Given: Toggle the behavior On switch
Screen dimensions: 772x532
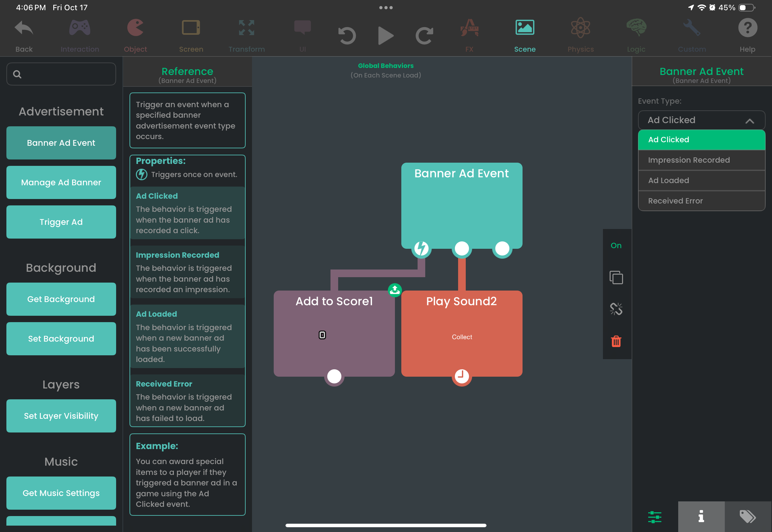Looking at the screenshot, I should click(x=616, y=246).
